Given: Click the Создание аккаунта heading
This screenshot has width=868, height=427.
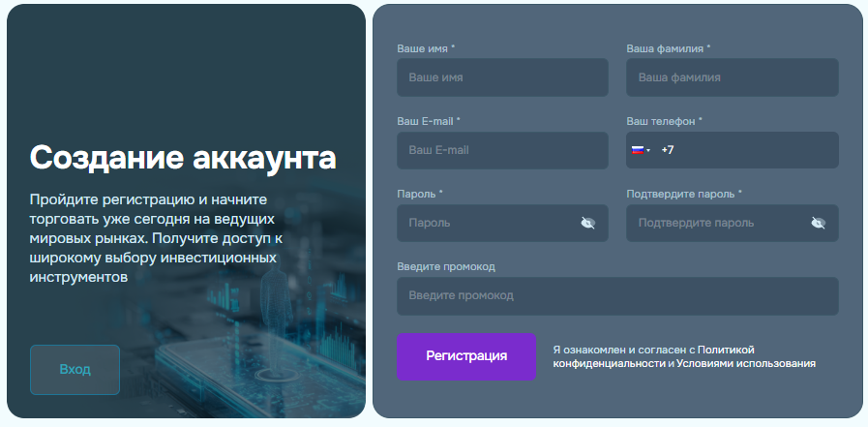Looking at the screenshot, I should (183, 158).
